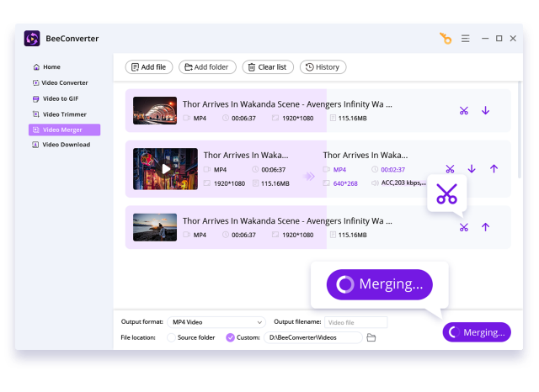The width and height of the screenshot is (539, 392).
Task: Move the third video up with arrow icon
Action: coord(485,227)
